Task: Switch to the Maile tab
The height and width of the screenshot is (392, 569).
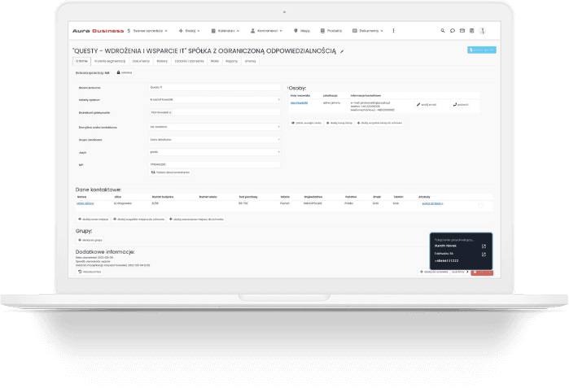Action: (215, 61)
